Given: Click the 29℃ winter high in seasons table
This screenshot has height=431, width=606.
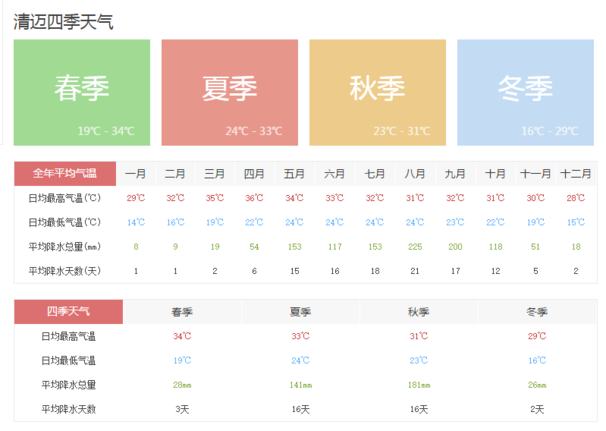Looking at the screenshot, I should (x=537, y=336).
